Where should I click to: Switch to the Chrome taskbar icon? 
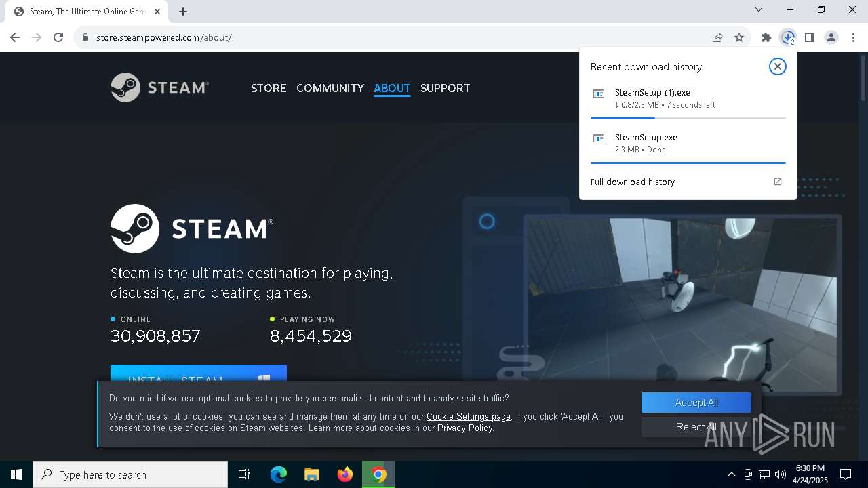(378, 474)
